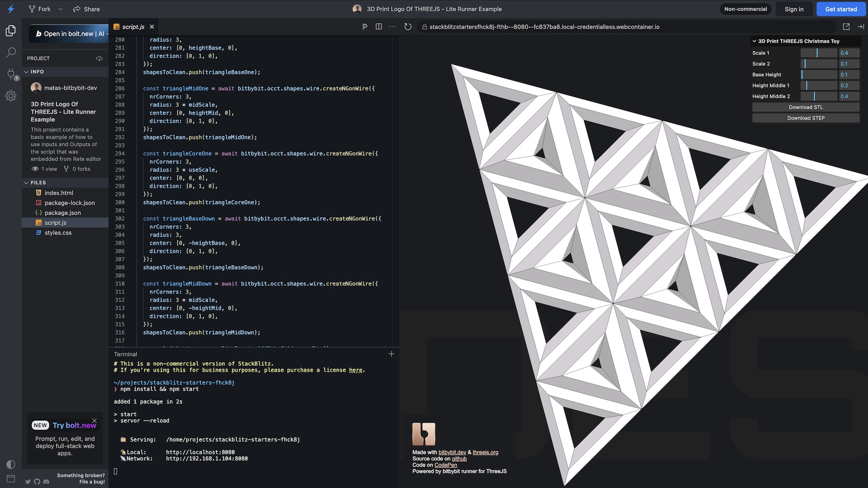
Task: Dismiss the Try bolt.new promo card
Action: (94, 420)
